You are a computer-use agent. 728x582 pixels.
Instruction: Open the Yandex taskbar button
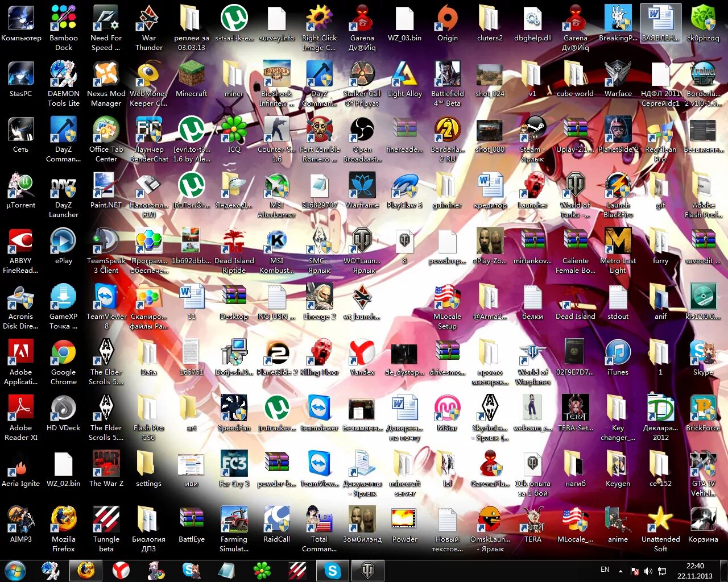click(121, 570)
